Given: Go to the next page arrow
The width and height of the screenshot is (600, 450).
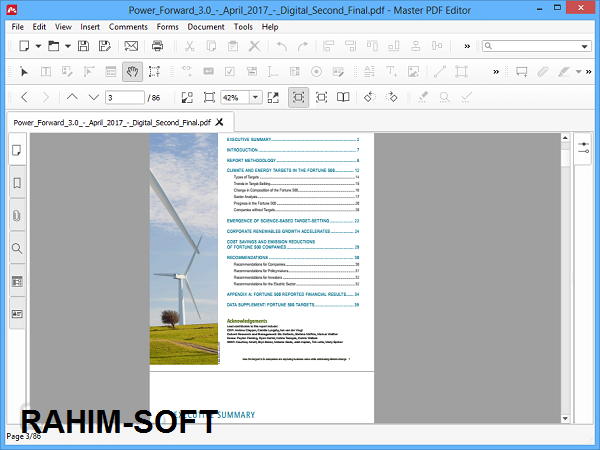Looking at the screenshot, I should tap(94, 97).
